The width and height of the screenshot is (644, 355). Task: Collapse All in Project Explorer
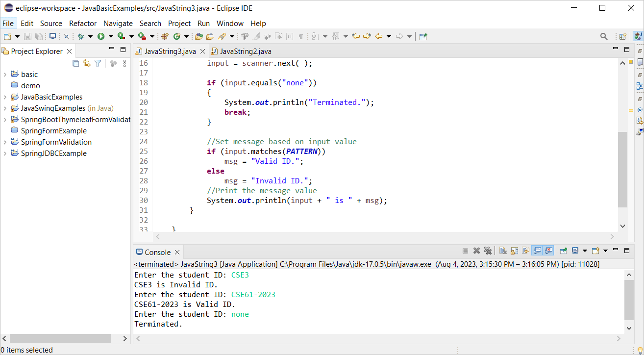pos(75,64)
